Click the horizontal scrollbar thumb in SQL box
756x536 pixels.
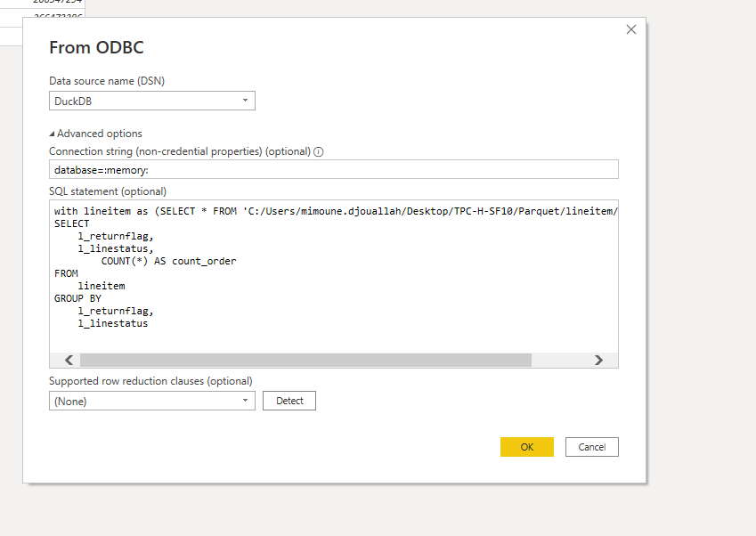click(305, 361)
